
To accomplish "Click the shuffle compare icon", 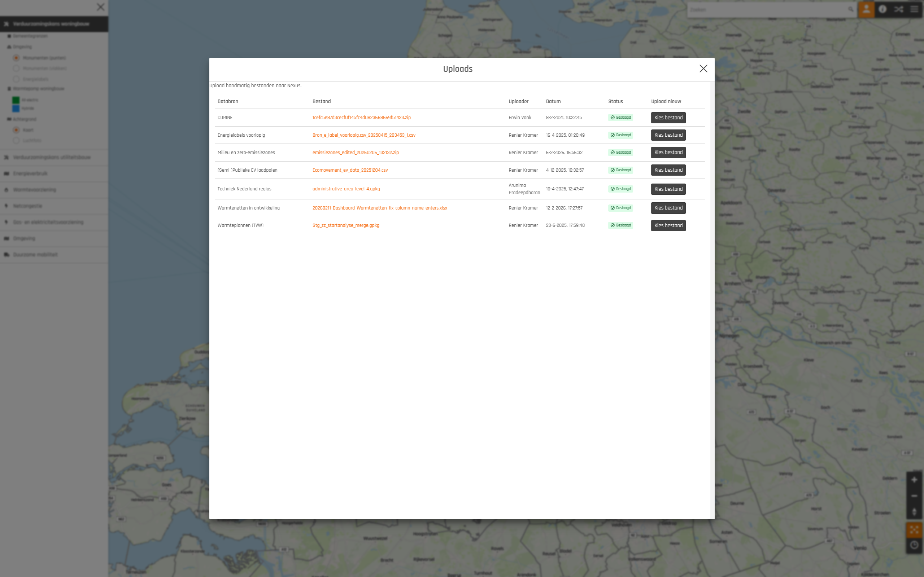I will tap(898, 9).
